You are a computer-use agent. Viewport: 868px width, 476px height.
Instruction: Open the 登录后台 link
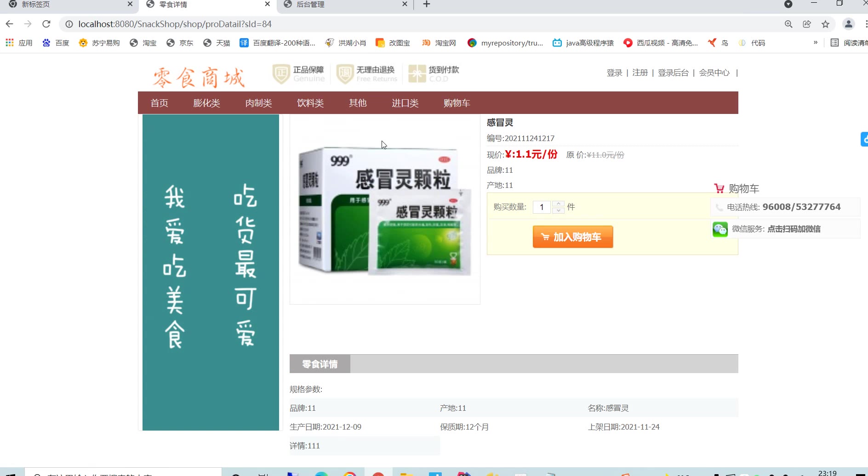pos(673,73)
